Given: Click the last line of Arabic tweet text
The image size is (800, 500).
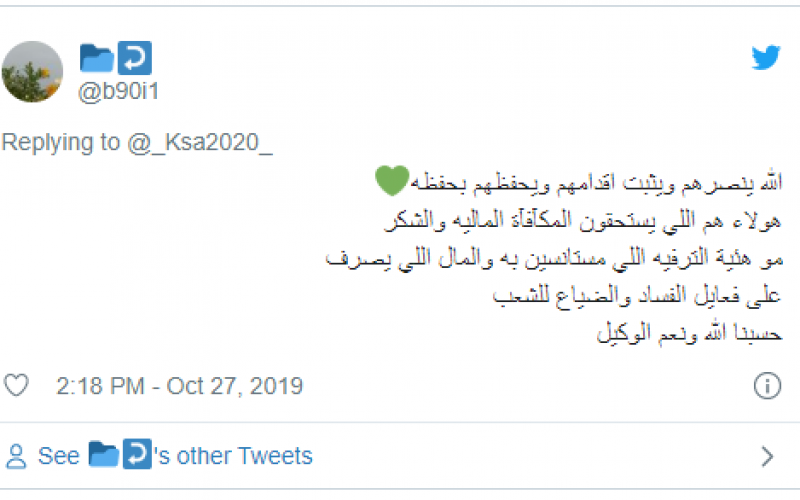Looking at the screenshot, I should click(689, 333).
